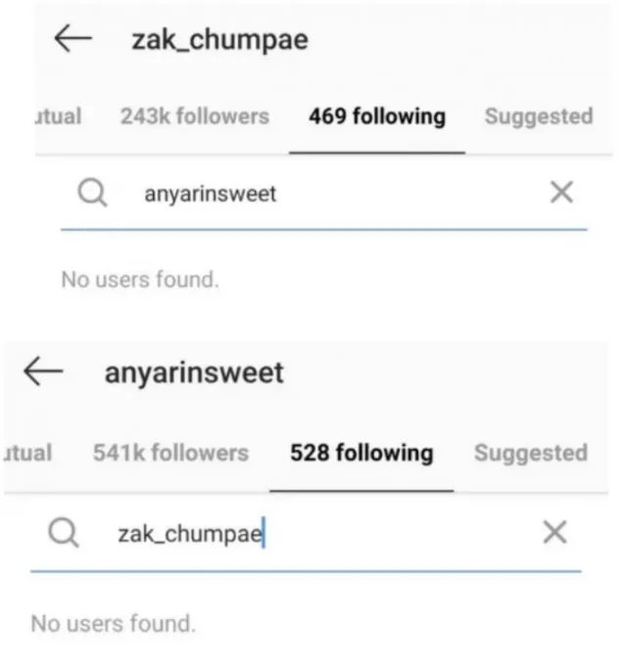Clear the anyarinsweet search with X

coord(561,193)
